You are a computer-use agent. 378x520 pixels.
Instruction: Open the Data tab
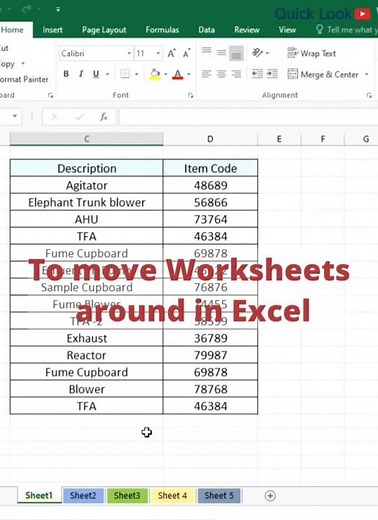point(206,30)
